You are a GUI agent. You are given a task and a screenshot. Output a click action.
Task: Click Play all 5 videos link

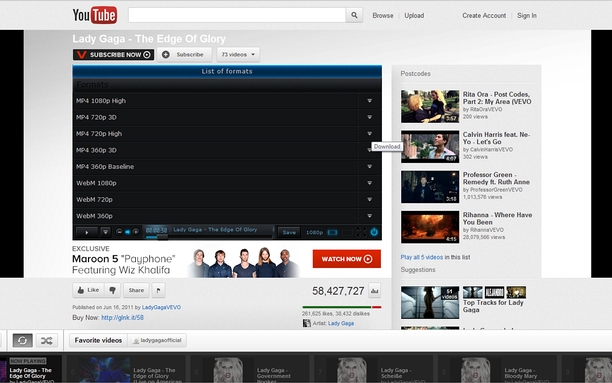(x=422, y=257)
